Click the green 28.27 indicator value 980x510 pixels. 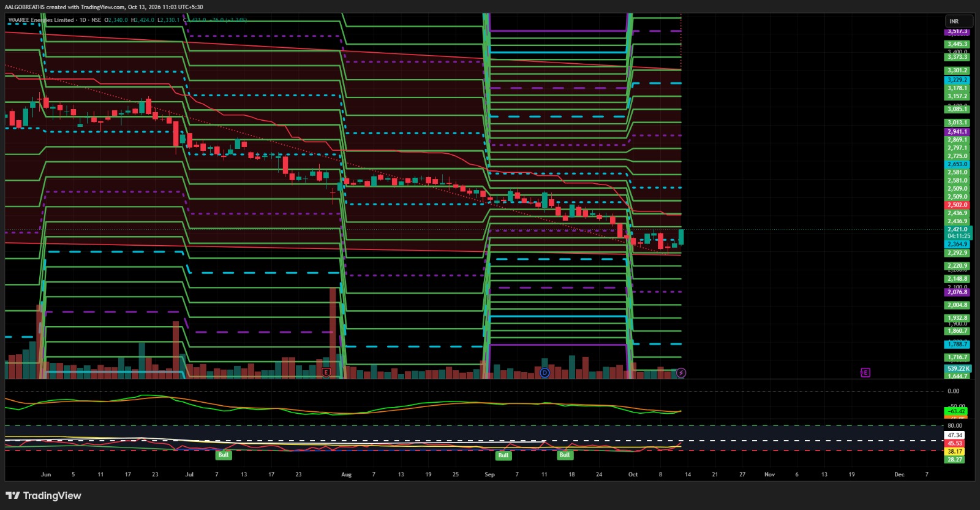click(955, 459)
